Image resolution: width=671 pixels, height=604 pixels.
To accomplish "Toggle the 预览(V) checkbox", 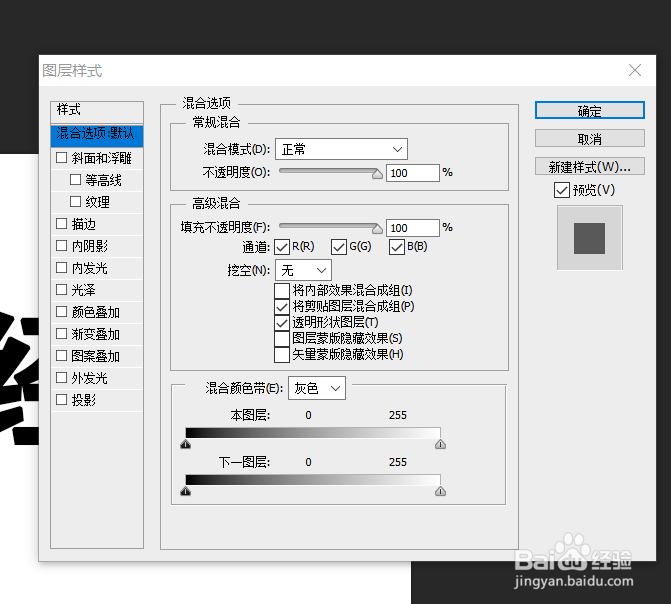I will coord(561,190).
